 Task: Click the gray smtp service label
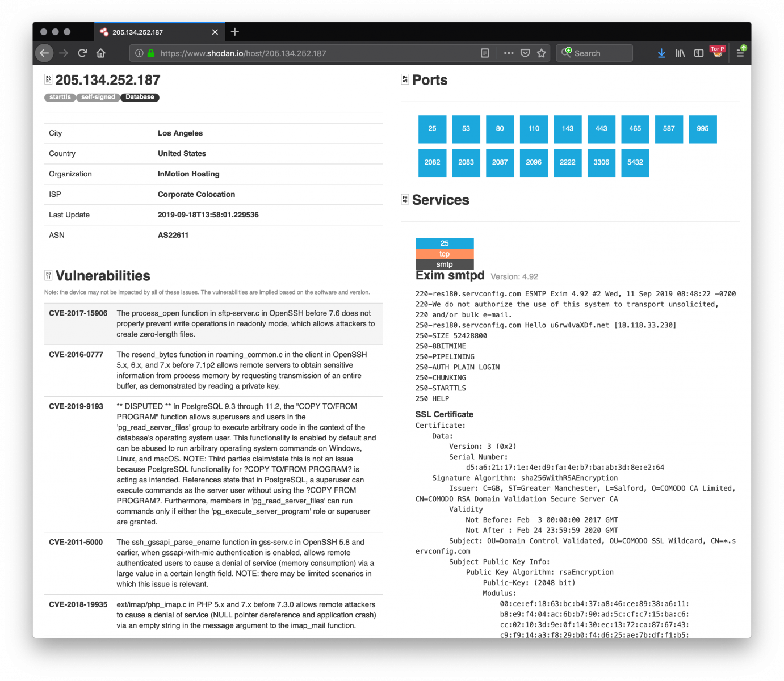point(445,264)
